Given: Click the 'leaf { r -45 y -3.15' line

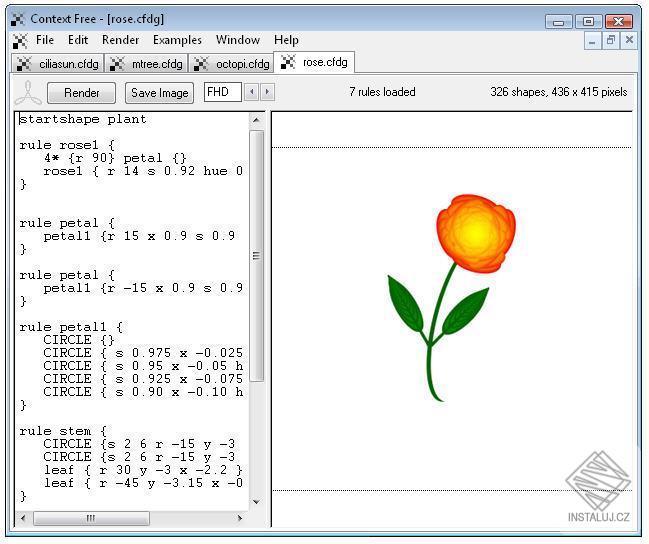Looking at the screenshot, I should coord(143,483).
